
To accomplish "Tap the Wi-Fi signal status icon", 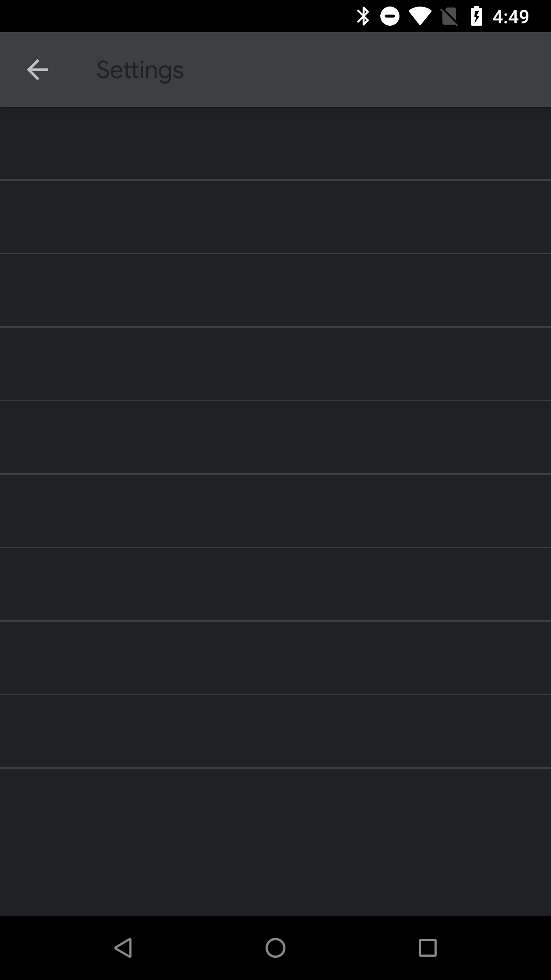I will [420, 16].
